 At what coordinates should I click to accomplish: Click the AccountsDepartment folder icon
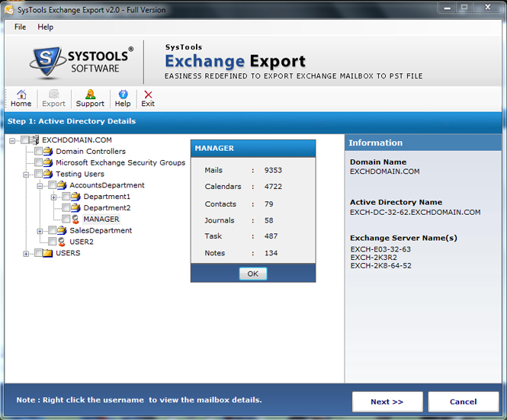[x=62, y=185]
